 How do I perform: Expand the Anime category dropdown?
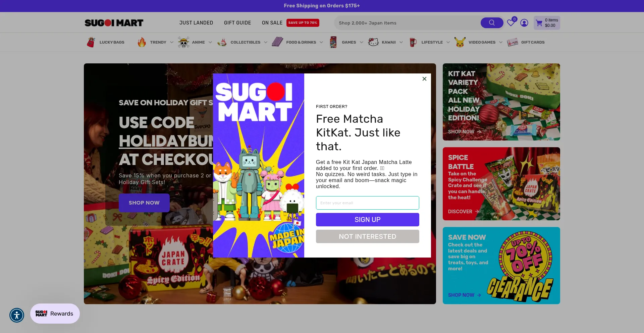(210, 42)
